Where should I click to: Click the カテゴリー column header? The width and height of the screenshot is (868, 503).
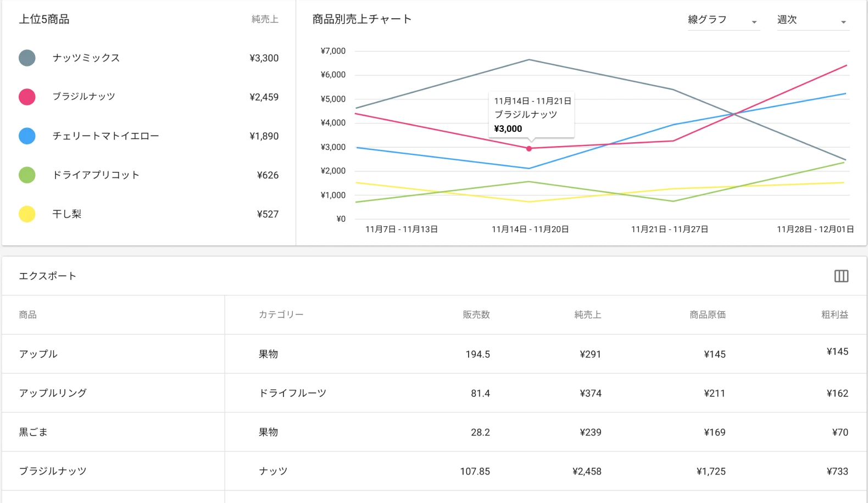click(x=281, y=315)
